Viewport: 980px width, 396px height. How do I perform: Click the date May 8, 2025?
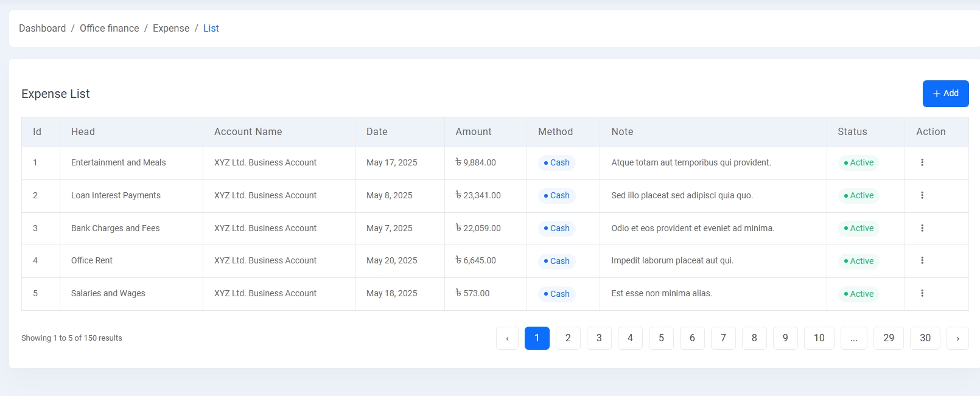click(390, 195)
